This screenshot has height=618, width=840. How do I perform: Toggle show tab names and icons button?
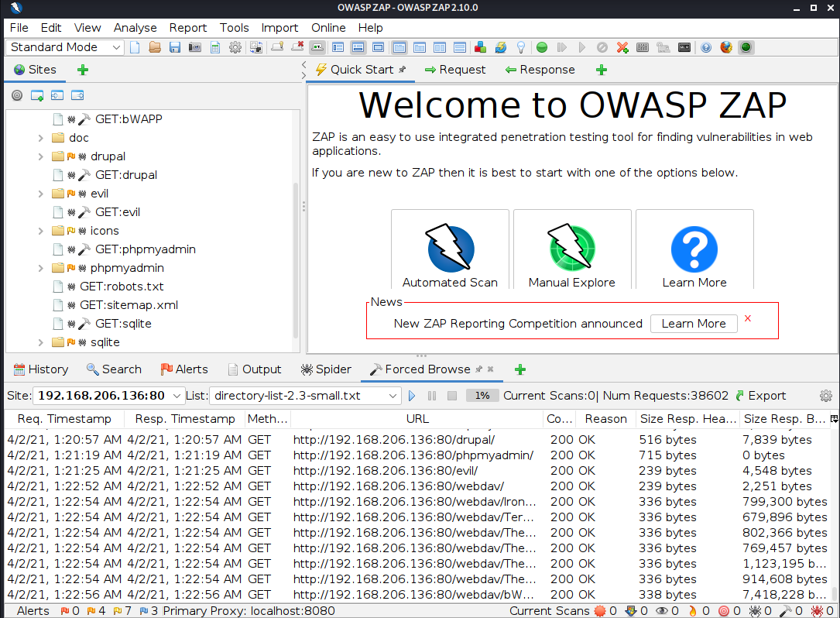tap(317, 48)
